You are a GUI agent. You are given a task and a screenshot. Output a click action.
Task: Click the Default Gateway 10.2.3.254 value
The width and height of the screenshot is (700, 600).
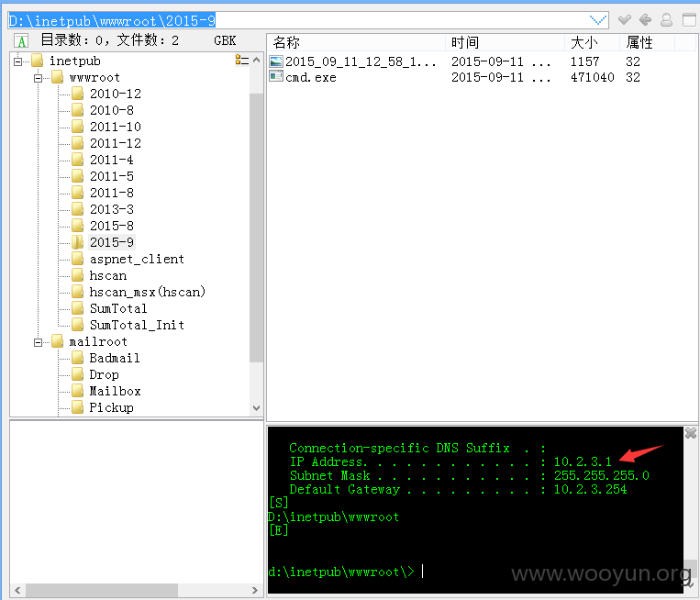pos(590,490)
